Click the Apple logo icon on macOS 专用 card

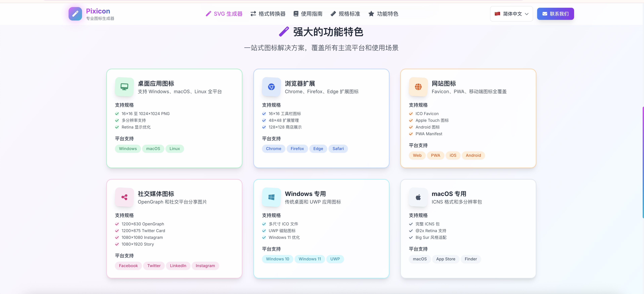(x=418, y=197)
